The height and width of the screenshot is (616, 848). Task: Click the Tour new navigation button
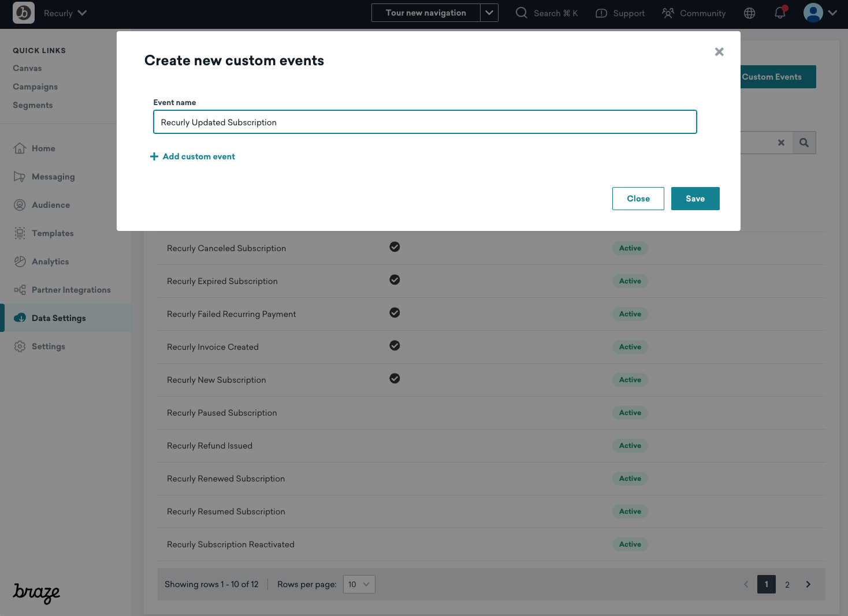coord(426,13)
